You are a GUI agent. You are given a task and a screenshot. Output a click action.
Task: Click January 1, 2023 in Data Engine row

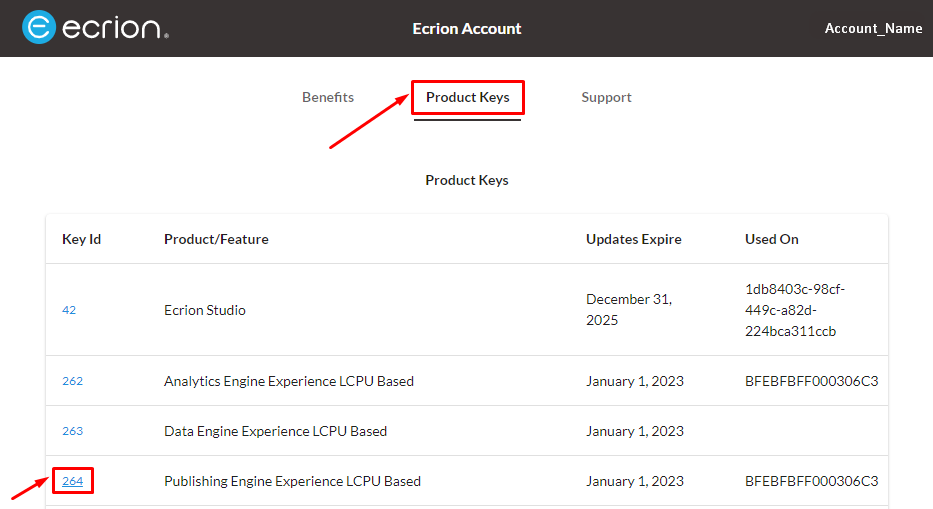pos(635,431)
